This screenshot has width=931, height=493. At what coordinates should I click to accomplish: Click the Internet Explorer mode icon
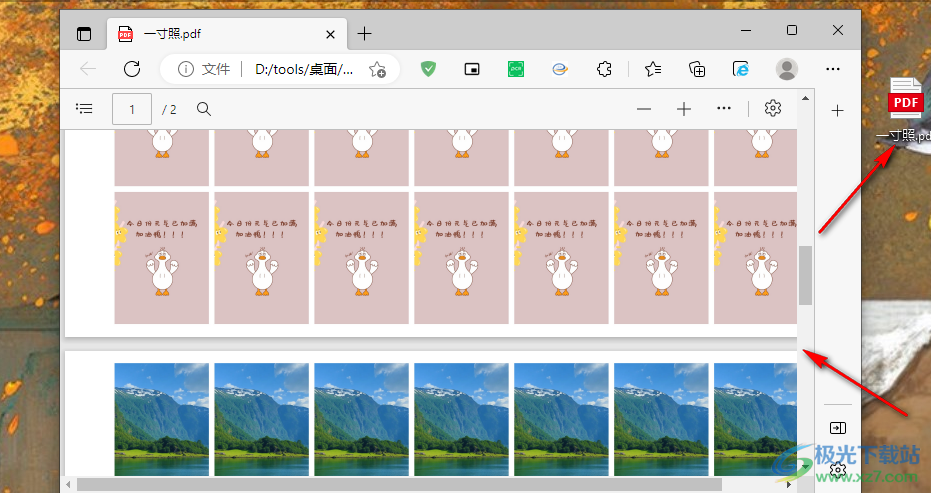point(741,69)
